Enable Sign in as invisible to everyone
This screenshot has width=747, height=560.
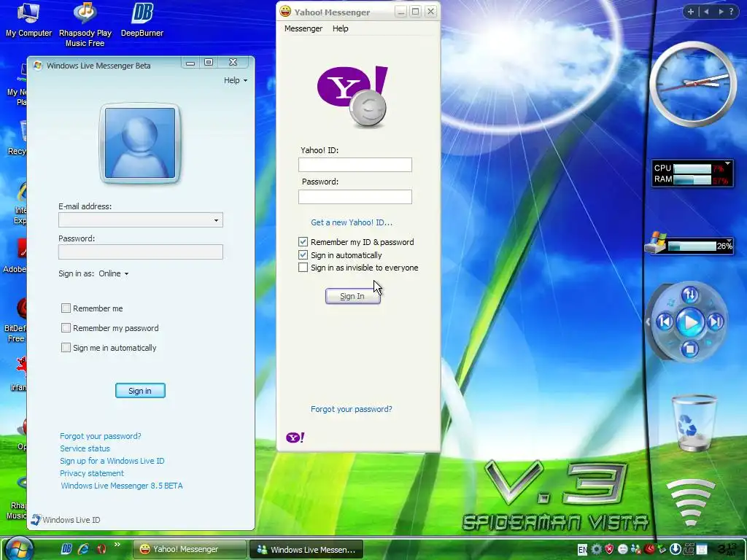303,268
